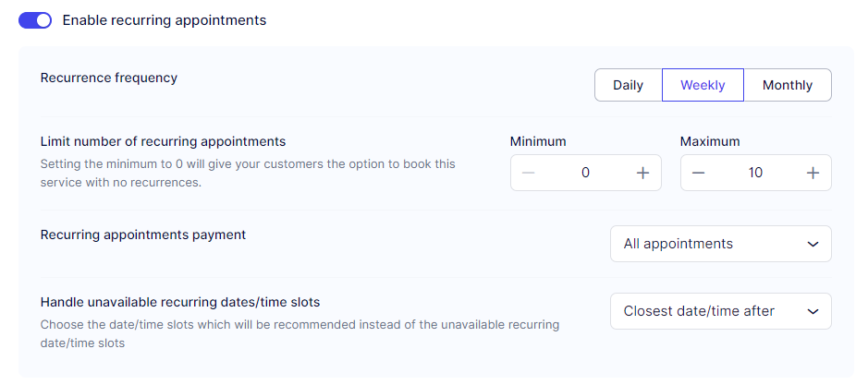
Task: Click the Enable recurring appointments label
Action: point(164,20)
